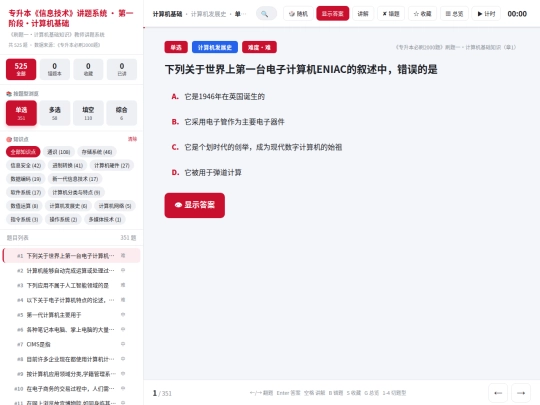Screen dimensions: 540x405
Task: Go to next question with → arrow
Action: click(521, 393)
